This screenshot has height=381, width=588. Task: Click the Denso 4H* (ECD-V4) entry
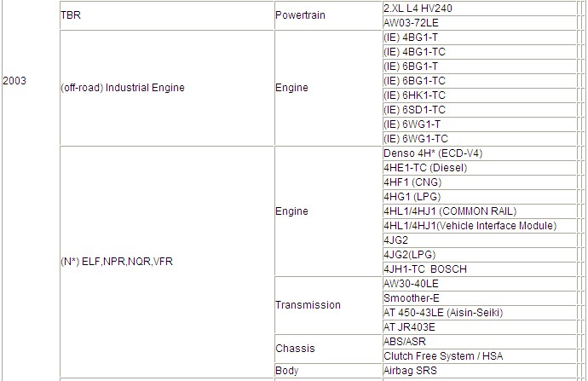pos(435,153)
